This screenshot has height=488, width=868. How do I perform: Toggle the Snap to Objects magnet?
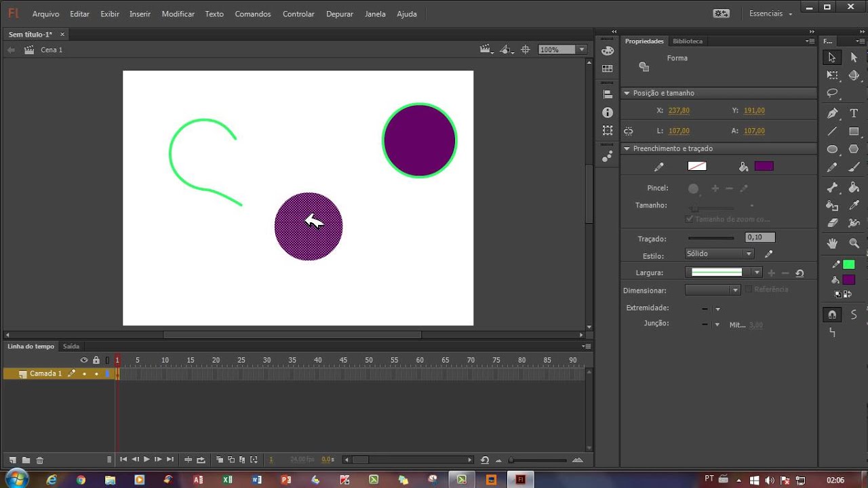(832, 314)
